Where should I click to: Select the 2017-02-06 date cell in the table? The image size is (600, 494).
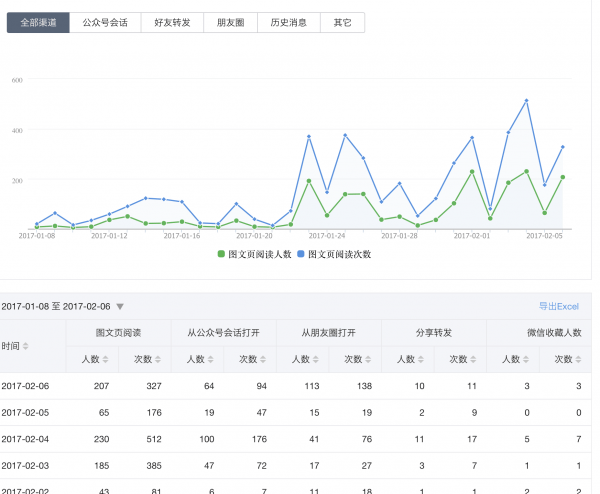[x=25, y=386]
